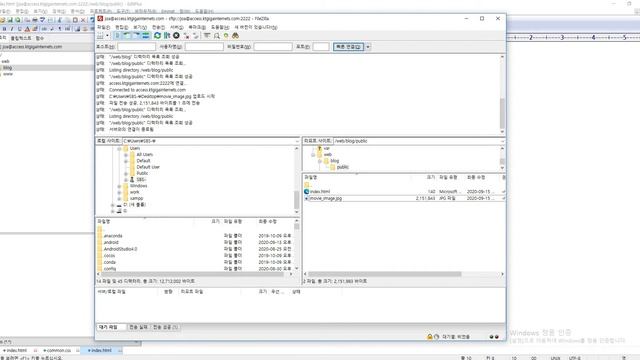The image size is (640, 360).
Task: Open the FileZilla Site Manager icon
Action: click(x=100, y=36)
